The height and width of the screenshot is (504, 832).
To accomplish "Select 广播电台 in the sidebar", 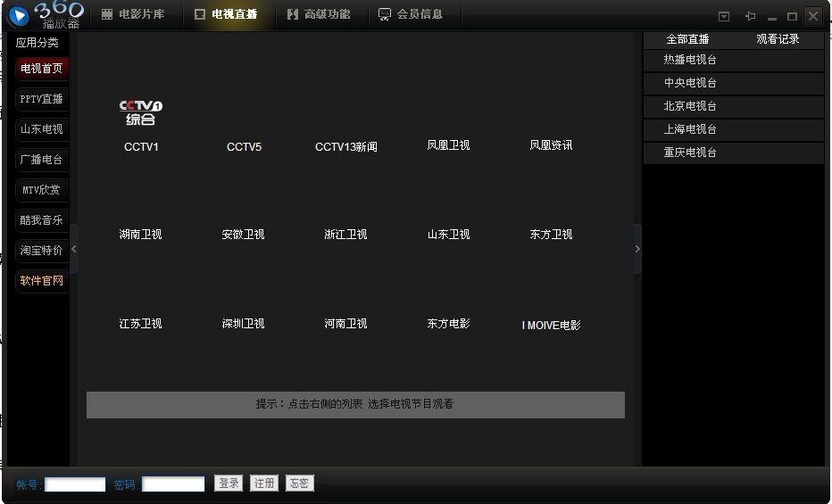I will tap(42, 160).
